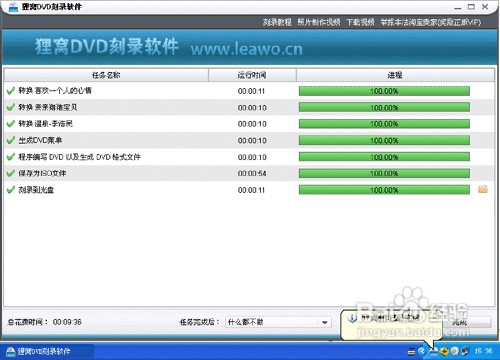Select 程序编写 DVD 以及生成 DVD 格式文件 row
Screen dimensions: 500x360
tap(249, 157)
